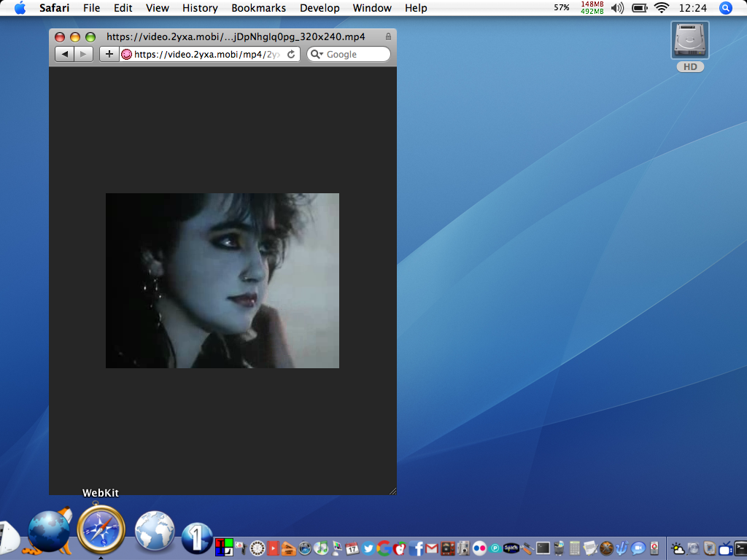
Task: Click the lock icon in the title bar
Action: coord(388,36)
